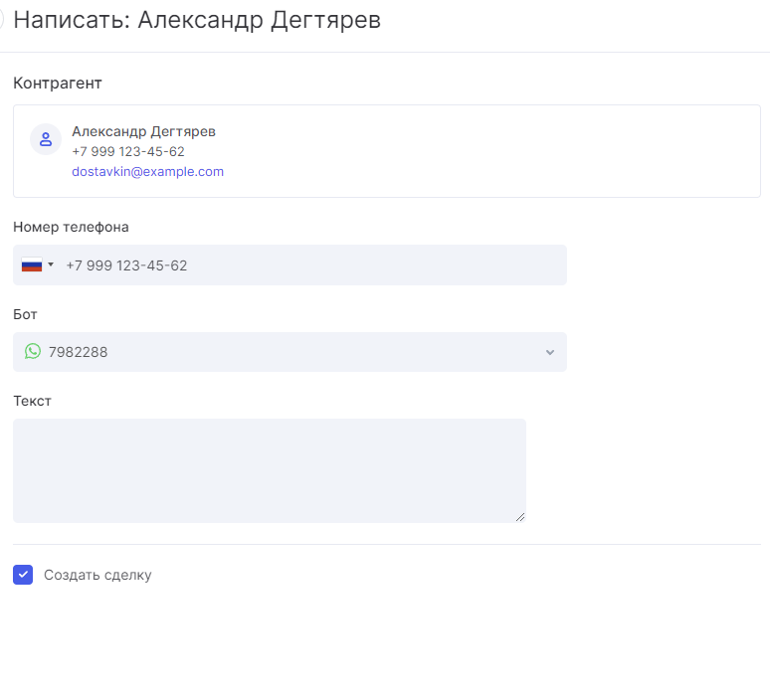The image size is (770, 700).
Task: Open the country code dropdown arrow
Action: tap(51, 265)
